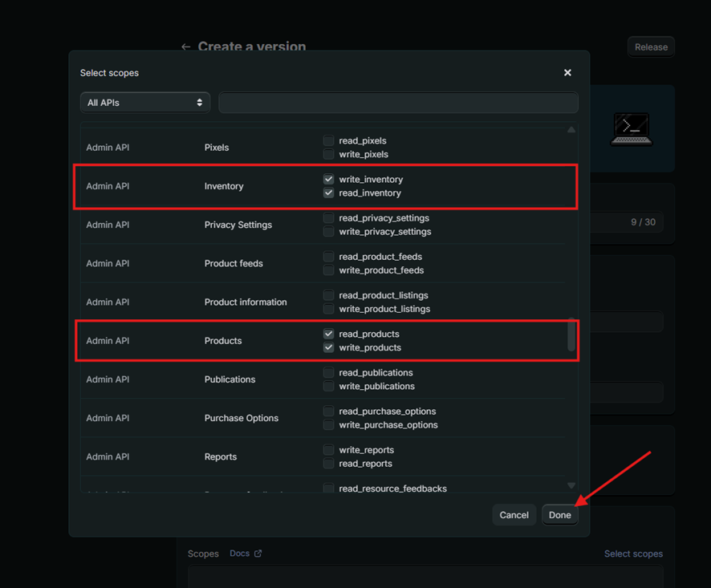Close the Select scopes dialog
711x588 pixels.
point(567,73)
